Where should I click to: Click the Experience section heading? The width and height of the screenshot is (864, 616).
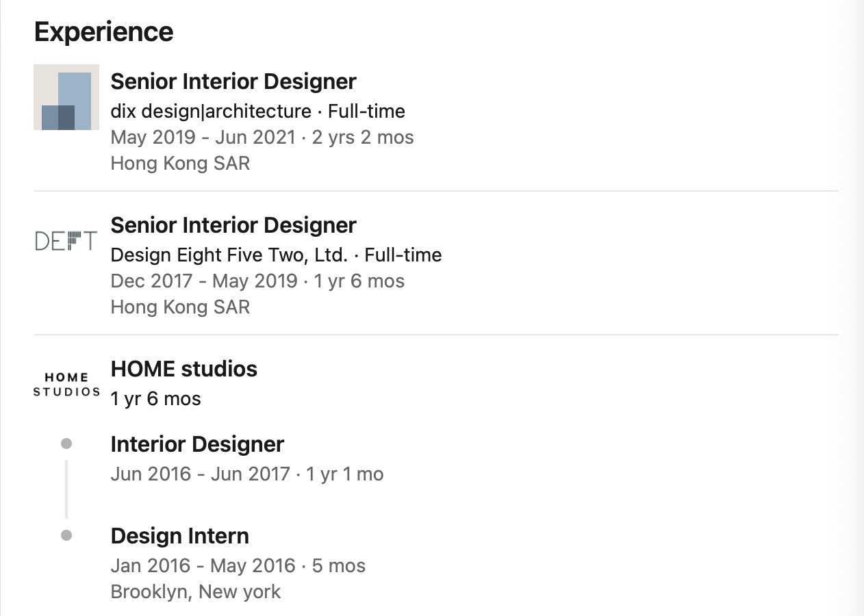pyautogui.click(x=103, y=32)
